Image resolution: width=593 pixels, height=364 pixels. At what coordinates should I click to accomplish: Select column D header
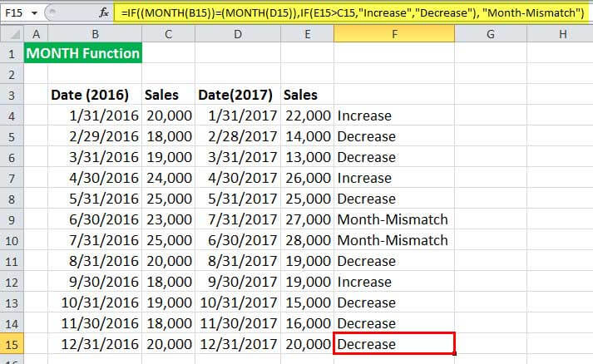(238, 34)
